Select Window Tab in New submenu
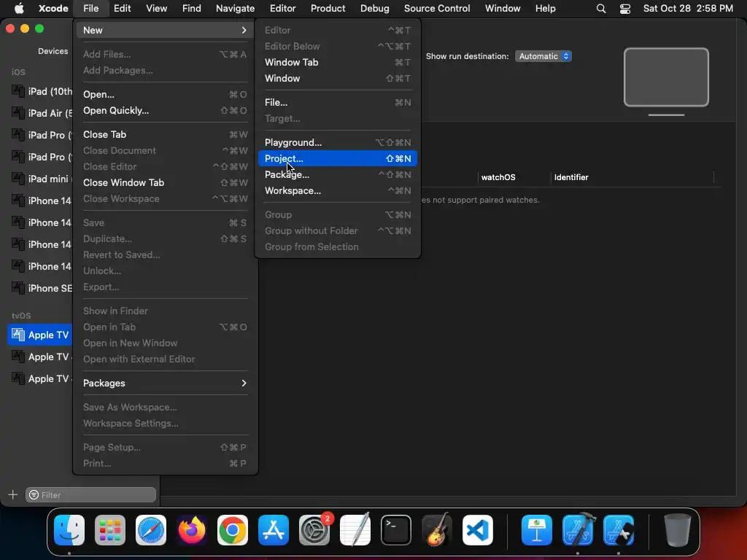The width and height of the screenshot is (747, 560). pos(337,63)
